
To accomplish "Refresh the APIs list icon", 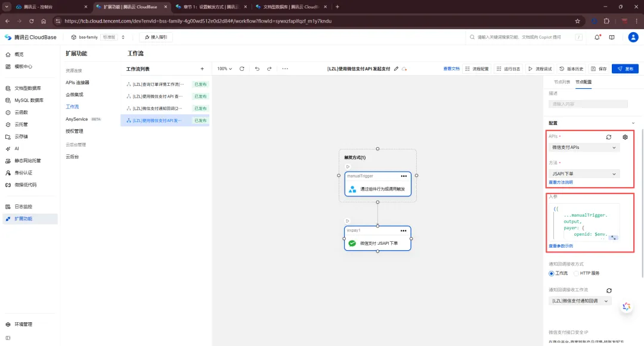I will [609, 138].
